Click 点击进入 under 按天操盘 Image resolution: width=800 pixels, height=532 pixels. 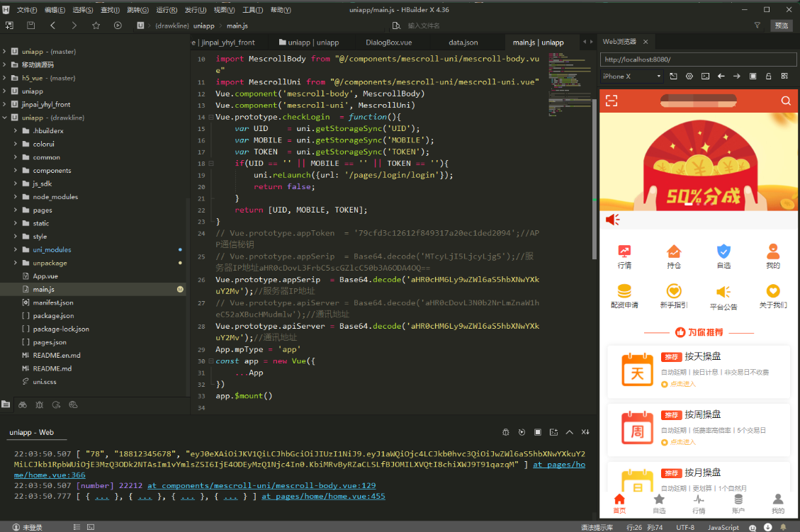679,384
